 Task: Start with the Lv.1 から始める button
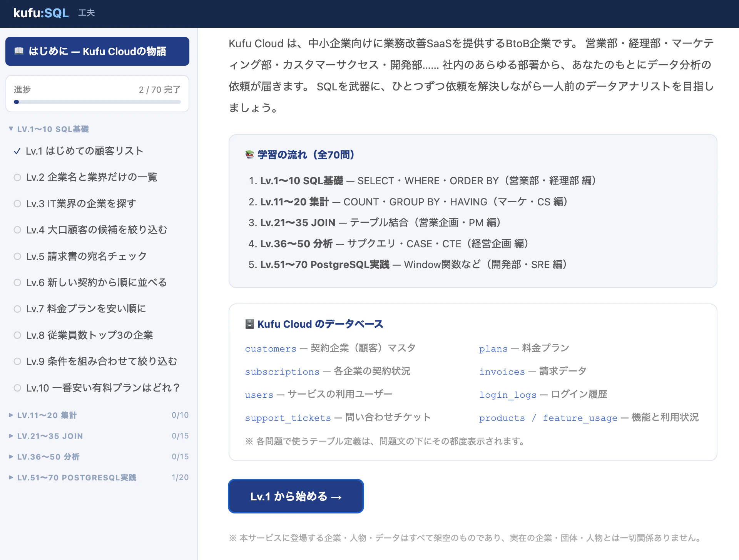tap(296, 496)
